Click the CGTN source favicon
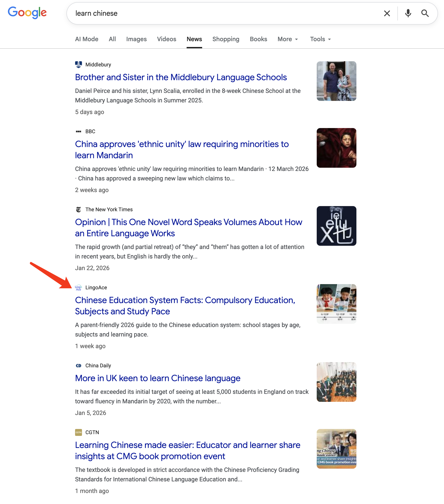Image resolution: width=444 pixels, height=504 pixels. 79,432
